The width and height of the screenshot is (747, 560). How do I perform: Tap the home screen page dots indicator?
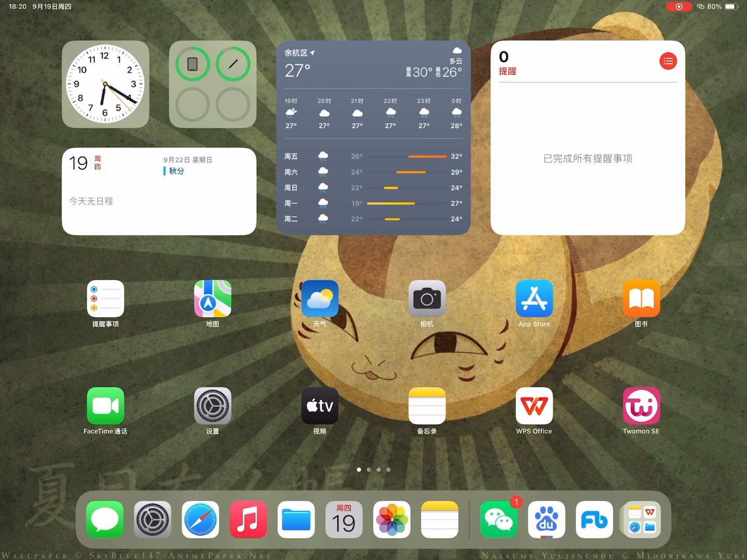pos(374,470)
